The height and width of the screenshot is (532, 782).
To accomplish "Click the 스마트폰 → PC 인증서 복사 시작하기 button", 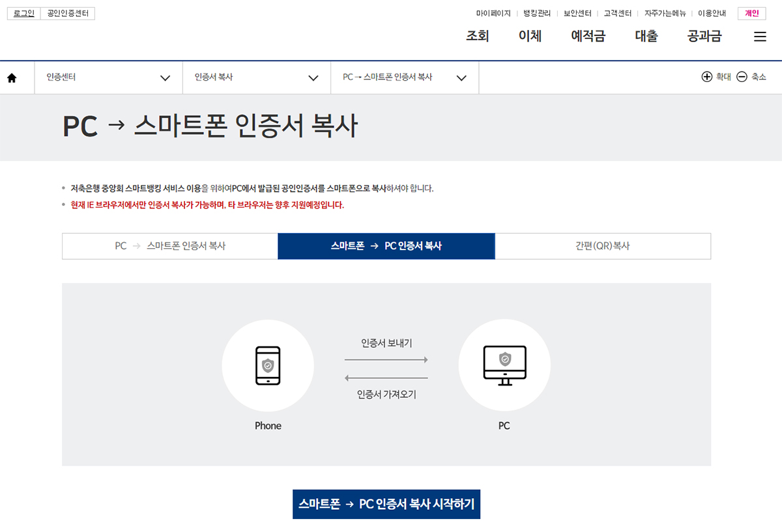I will [x=386, y=504].
